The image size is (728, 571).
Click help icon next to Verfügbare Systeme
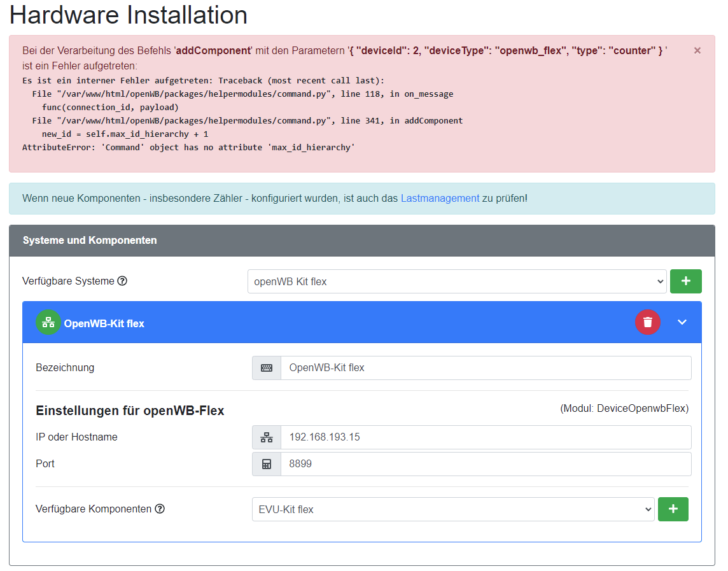coord(122,281)
